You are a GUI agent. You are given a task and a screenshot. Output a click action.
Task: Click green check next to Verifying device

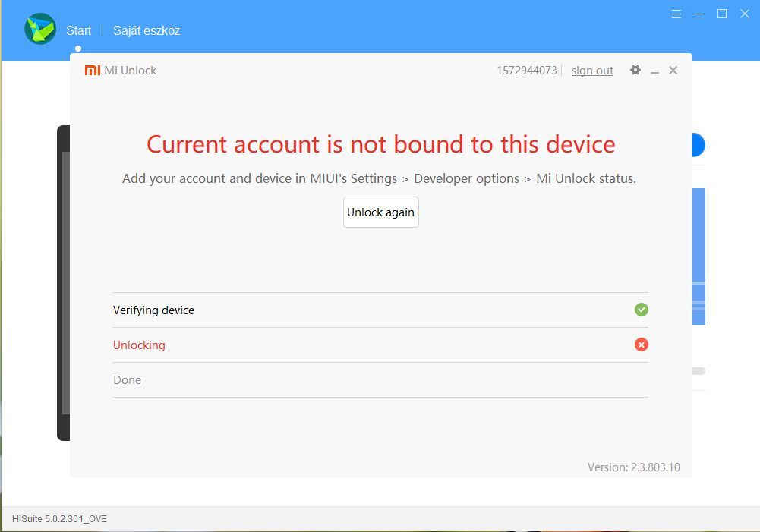(x=642, y=310)
